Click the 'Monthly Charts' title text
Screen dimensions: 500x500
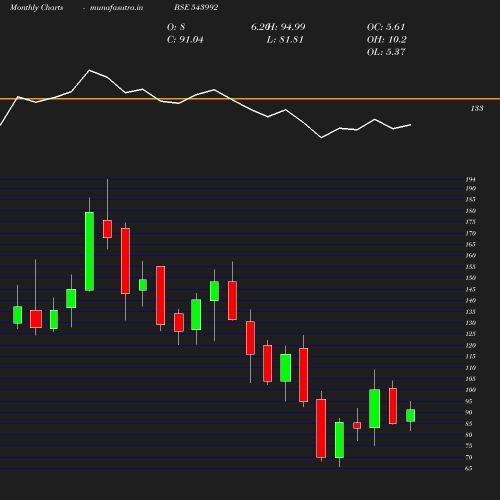37,8
